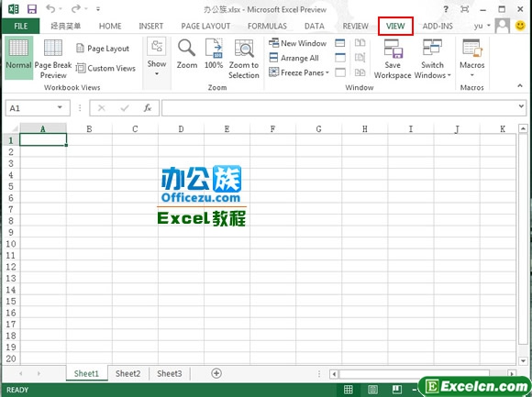Image resolution: width=532 pixels, height=397 pixels.
Task: Click View Side by Side icon
Action: (x=360, y=43)
